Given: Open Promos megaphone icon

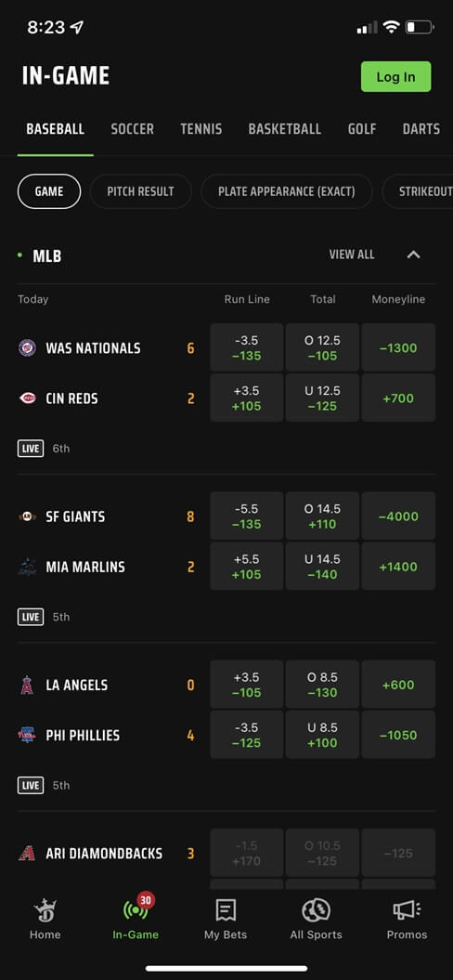Looking at the screenshot, I should (x=407, y=910).
